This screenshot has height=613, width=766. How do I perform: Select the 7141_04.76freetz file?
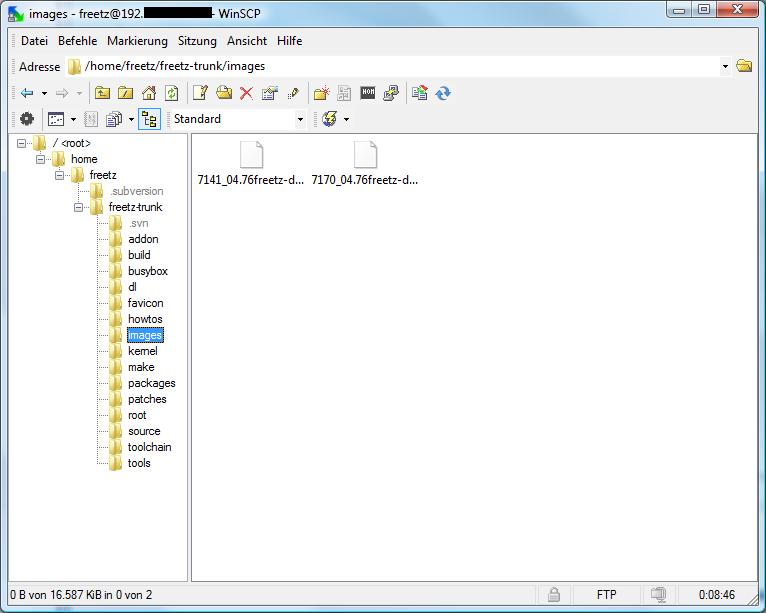click(x=251, y=165)
